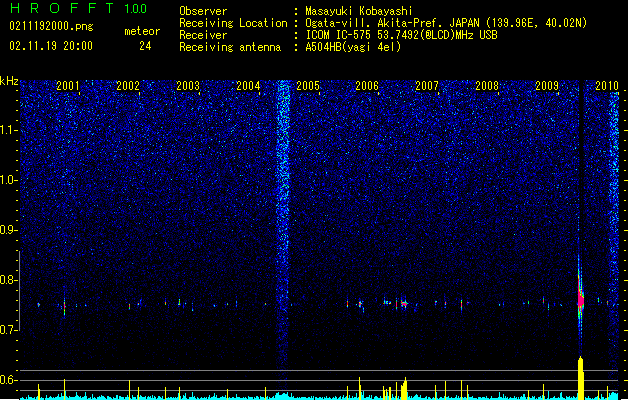Click the 2006 time marker

[x=367, y=85]
